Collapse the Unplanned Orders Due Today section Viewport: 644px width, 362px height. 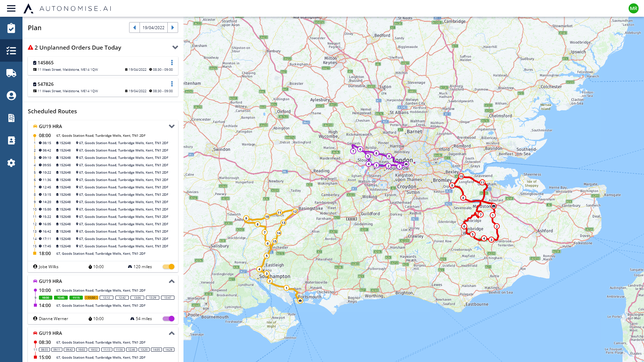tap(175, 48)
